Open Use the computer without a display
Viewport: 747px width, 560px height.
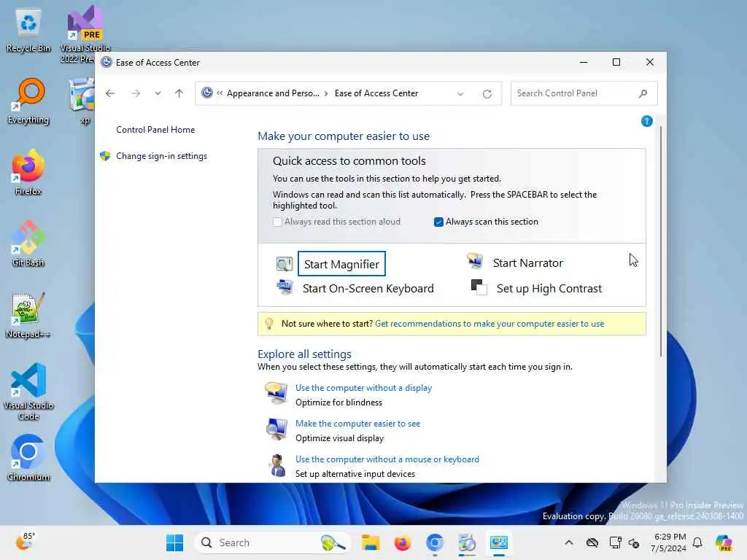coord(363,388)
